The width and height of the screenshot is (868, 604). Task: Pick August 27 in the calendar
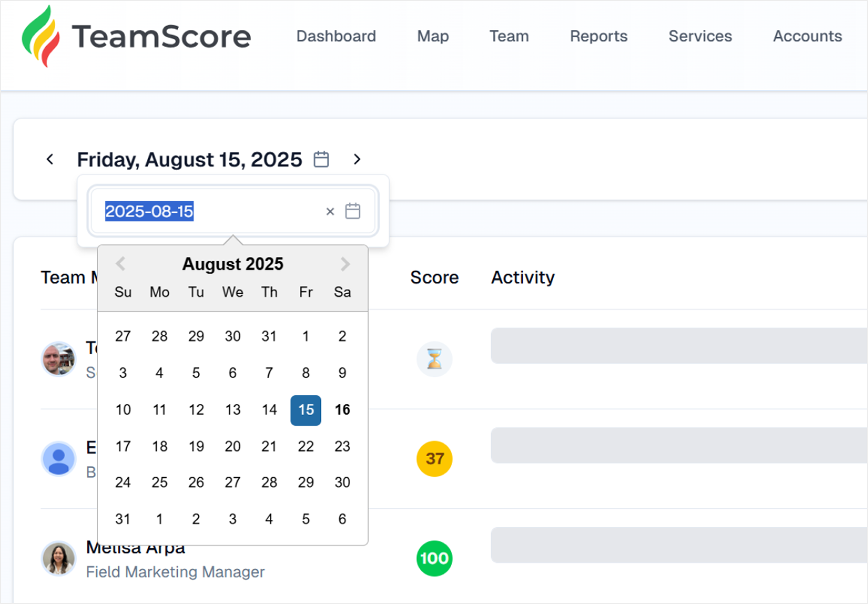[x=233, y=482]
